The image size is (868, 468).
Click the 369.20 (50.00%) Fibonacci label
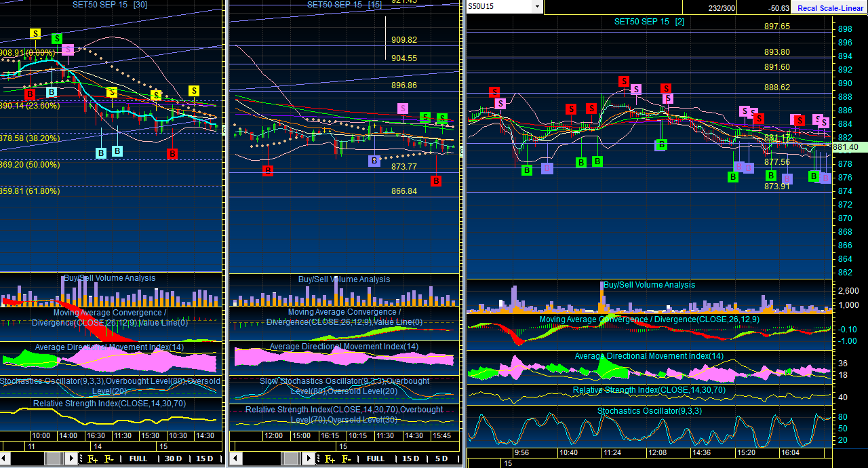point(29,165)
